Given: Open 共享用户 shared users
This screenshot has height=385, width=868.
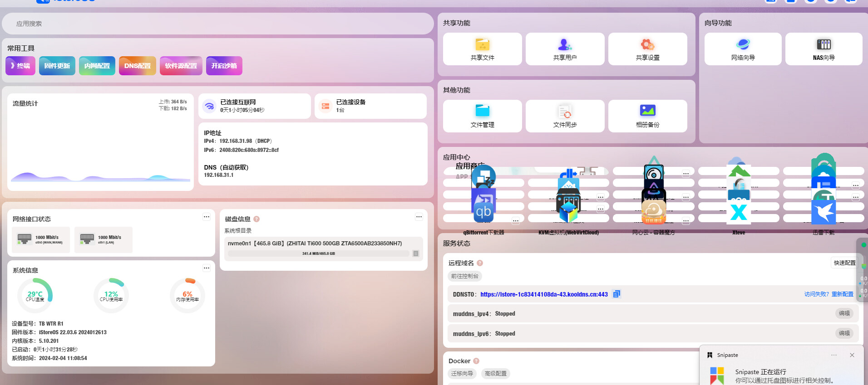Looking at the screenshot, I should coord(565,49).
